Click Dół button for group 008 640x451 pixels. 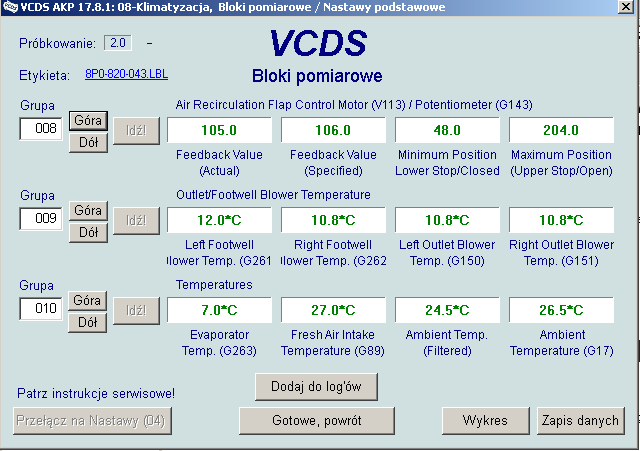[88, 142]
